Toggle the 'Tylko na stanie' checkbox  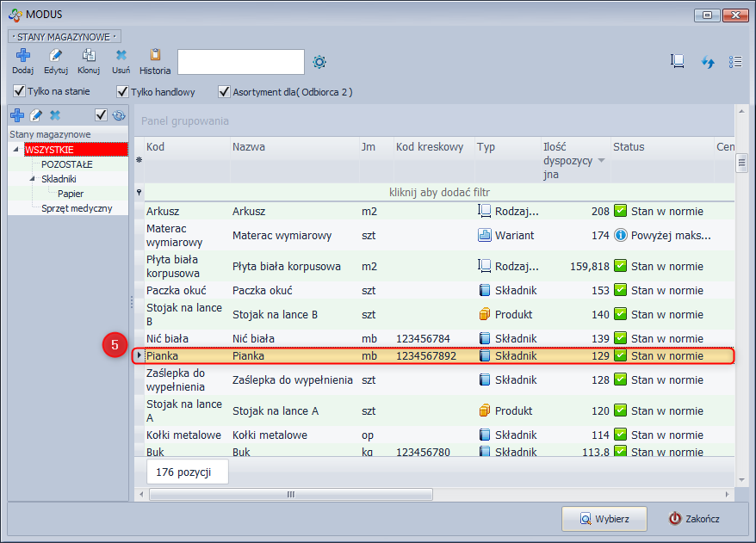click(x=19, y=91)
